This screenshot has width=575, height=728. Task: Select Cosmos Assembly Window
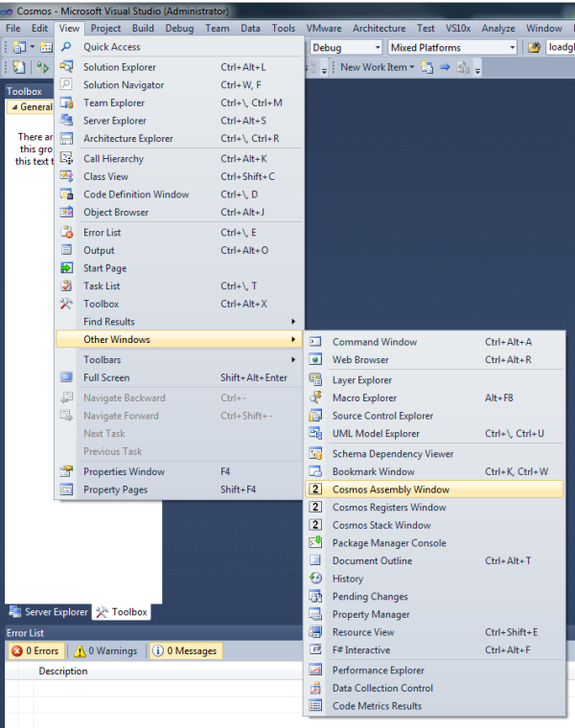(434, 489)
